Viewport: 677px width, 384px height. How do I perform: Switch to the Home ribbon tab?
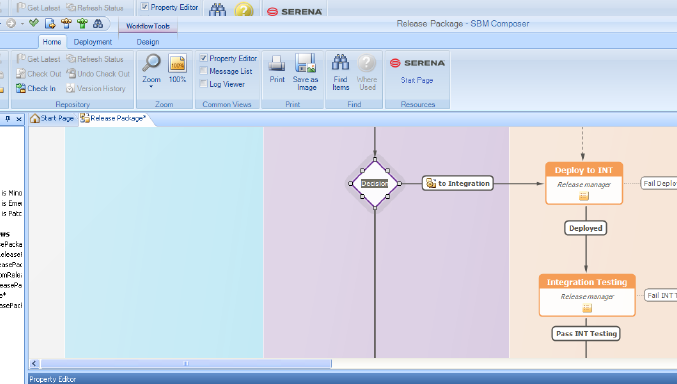click(x=52, y=42)
